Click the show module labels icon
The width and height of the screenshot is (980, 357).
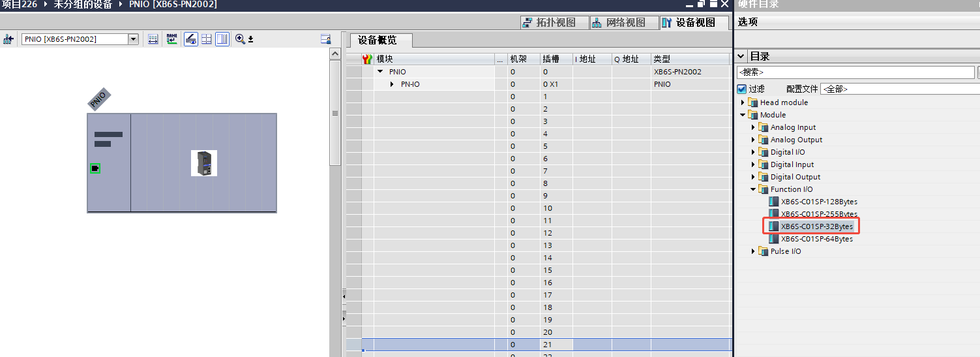(153, 39)
